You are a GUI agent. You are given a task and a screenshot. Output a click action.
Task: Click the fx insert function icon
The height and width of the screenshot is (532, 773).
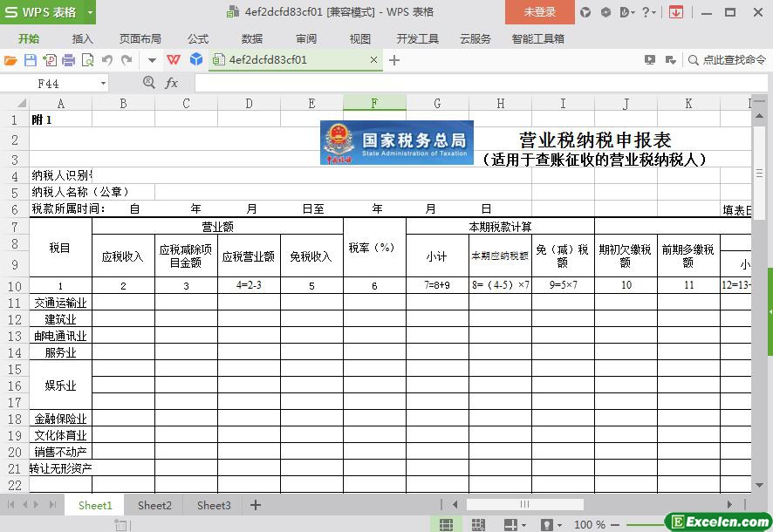pyautogui.click(x=171, y=83)
